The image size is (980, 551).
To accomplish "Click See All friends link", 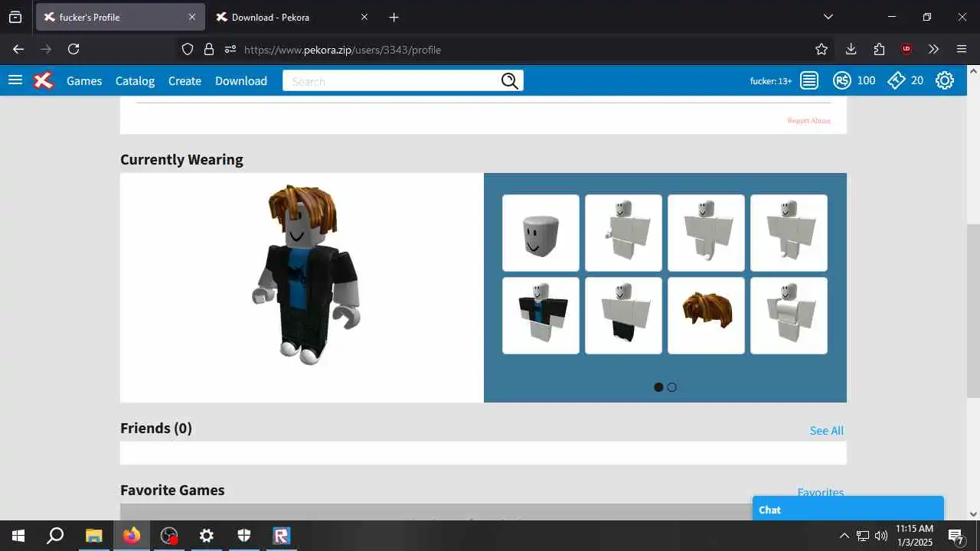I will 827,431.
